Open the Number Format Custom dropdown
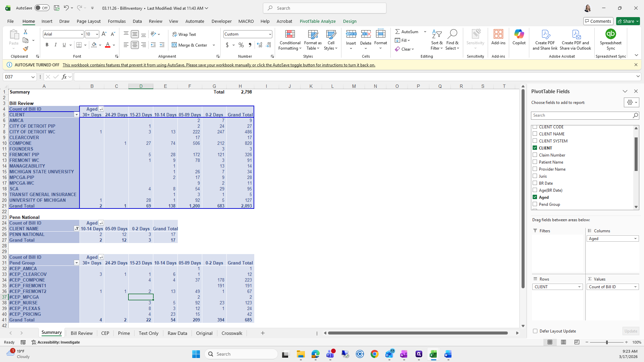This screenshot has height=362, width=644. (x=270, y=34)
